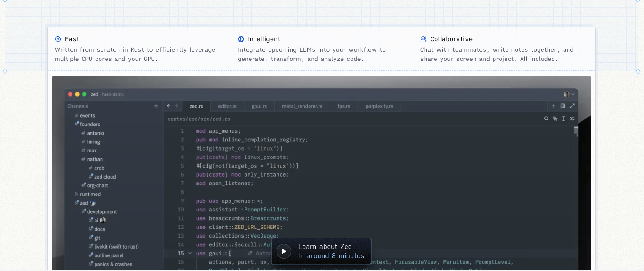Screen dimensions: 644x271
Task: Open the perplexity.rs tab
Action: pos(379,106)
